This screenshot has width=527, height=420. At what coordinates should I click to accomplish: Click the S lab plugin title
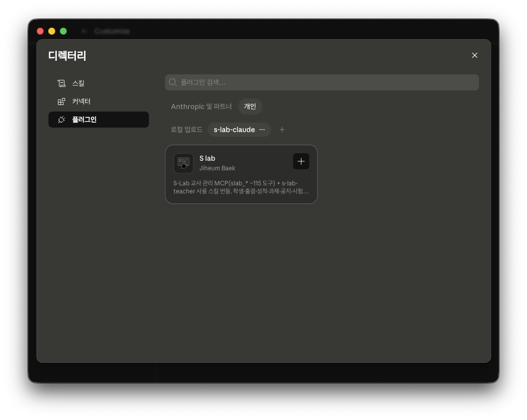point(207,158)
